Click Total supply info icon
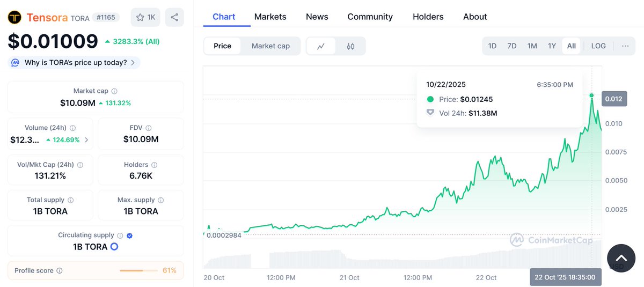 coord(70,200)
